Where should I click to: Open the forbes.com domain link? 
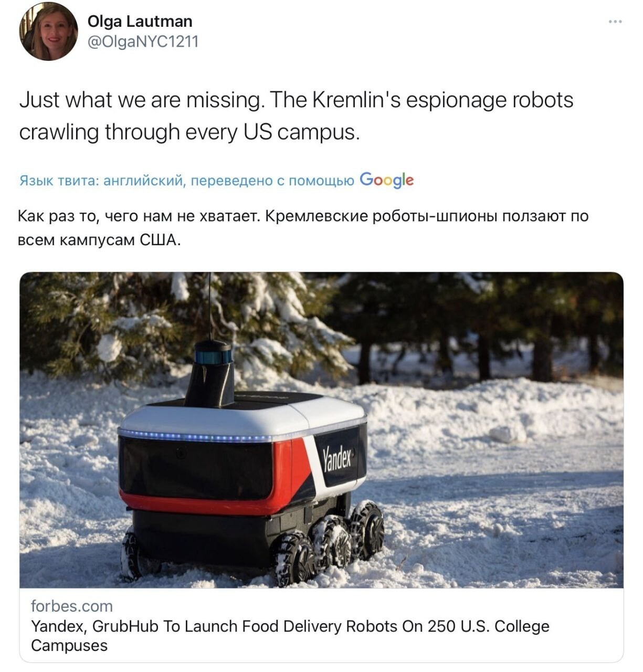[72, 606]
